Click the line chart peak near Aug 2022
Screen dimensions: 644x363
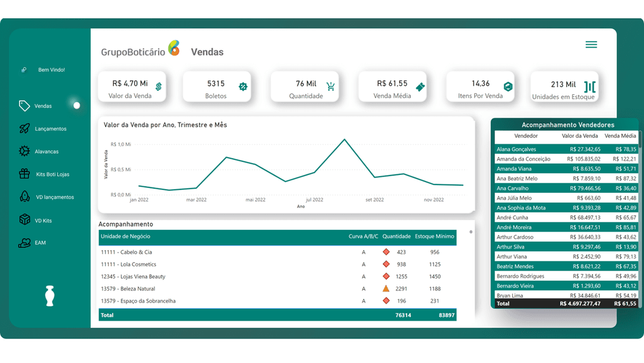(x=345, y=139)
